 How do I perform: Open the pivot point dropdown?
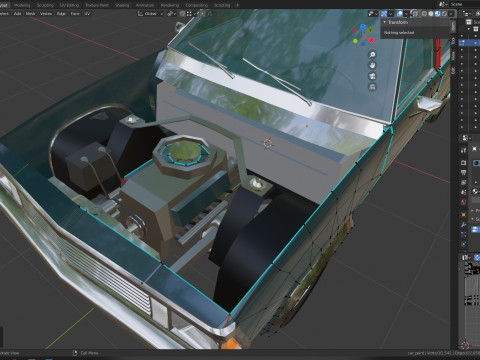pos(172,14)
